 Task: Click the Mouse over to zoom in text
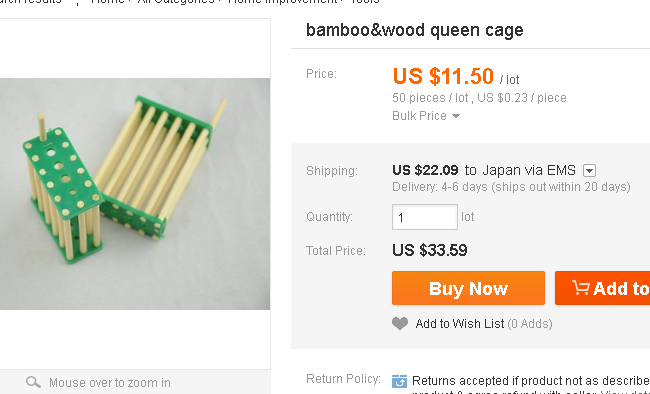pyautogui.click(x=110, y=382)
